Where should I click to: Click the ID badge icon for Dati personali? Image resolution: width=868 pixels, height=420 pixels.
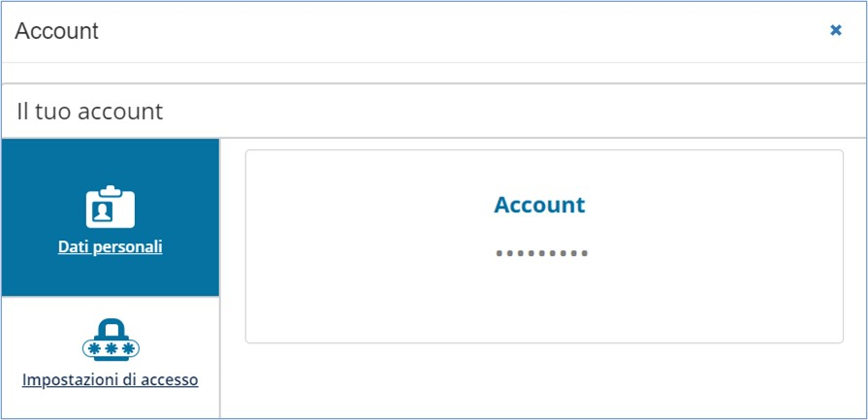pyautogui.click(x=111, y=207)
